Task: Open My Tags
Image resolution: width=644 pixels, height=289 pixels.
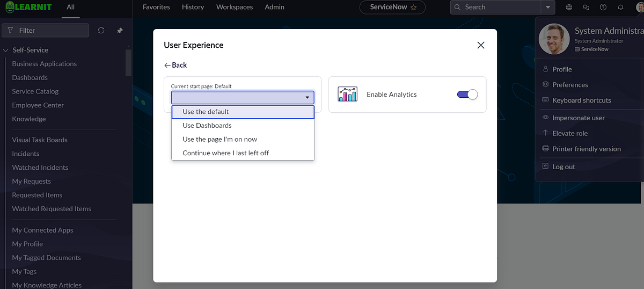Action: point(25,272)
